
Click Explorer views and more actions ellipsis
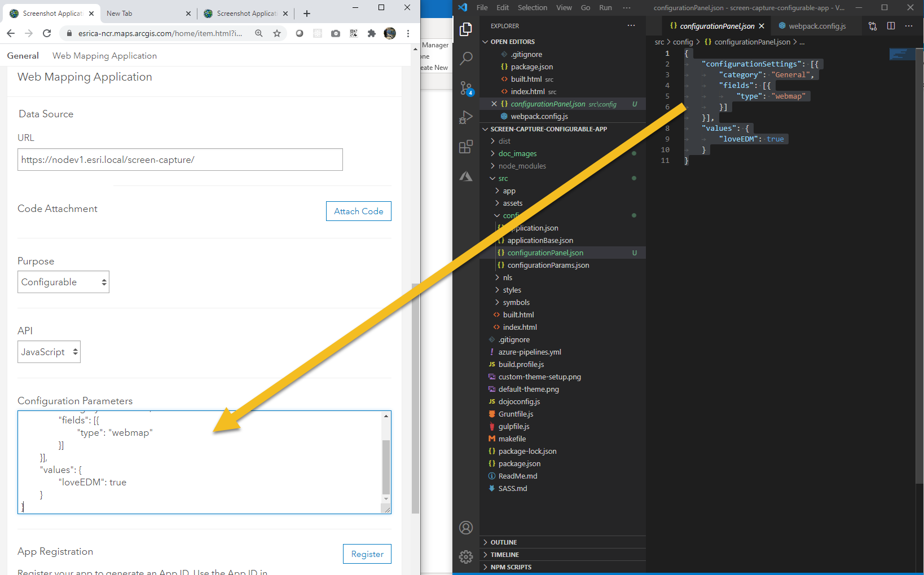631,25
